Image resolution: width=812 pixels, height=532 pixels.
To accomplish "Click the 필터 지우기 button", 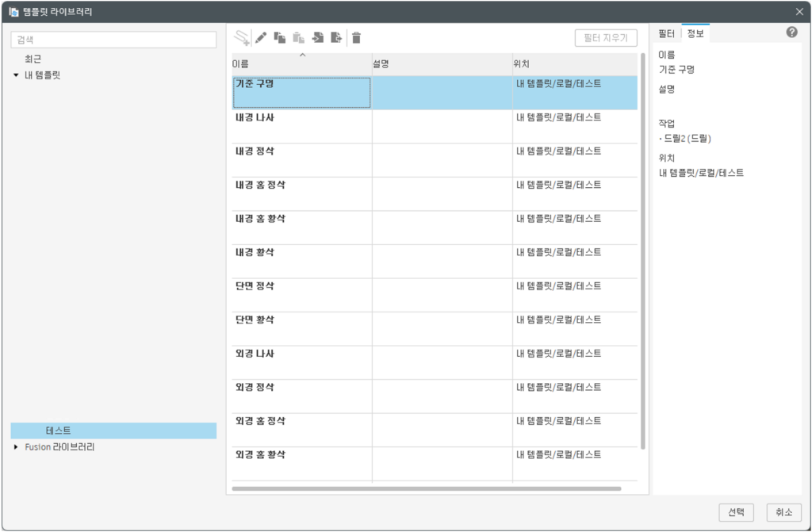I will 606,38.
